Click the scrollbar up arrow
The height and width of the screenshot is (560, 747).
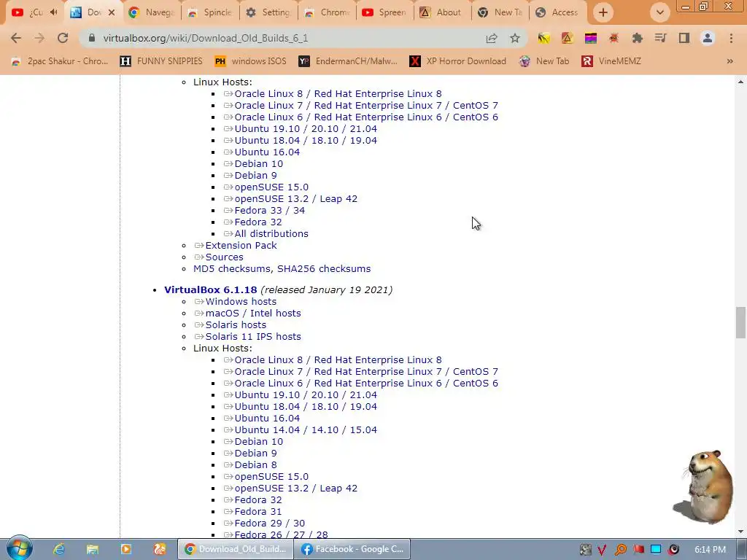click(740, 82)
